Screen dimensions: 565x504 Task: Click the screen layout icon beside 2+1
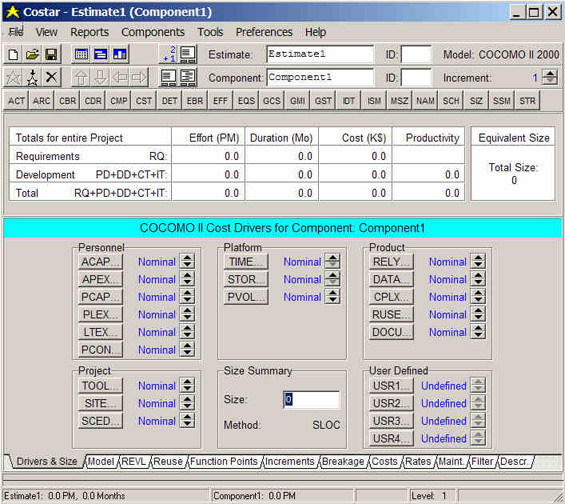[x=188, y=54]
